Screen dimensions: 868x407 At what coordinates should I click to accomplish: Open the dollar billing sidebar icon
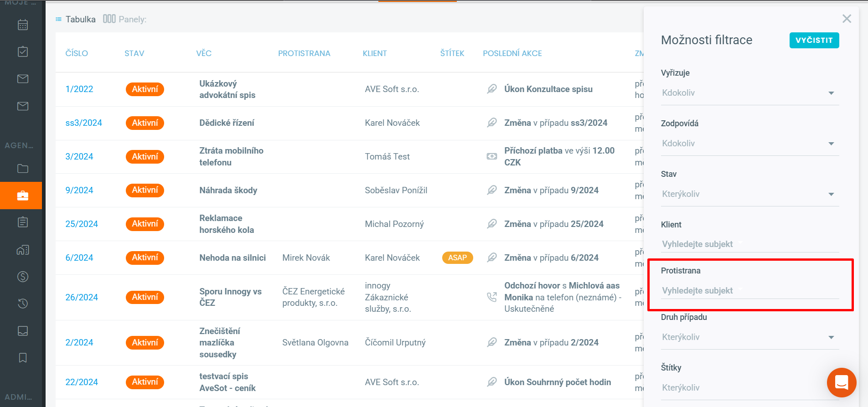coord(23,277)
